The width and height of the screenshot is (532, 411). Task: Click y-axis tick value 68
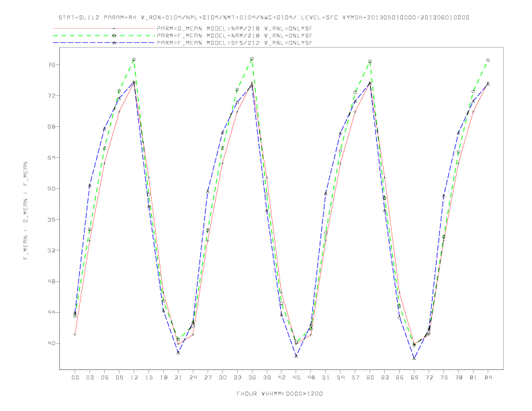point(51,126)
